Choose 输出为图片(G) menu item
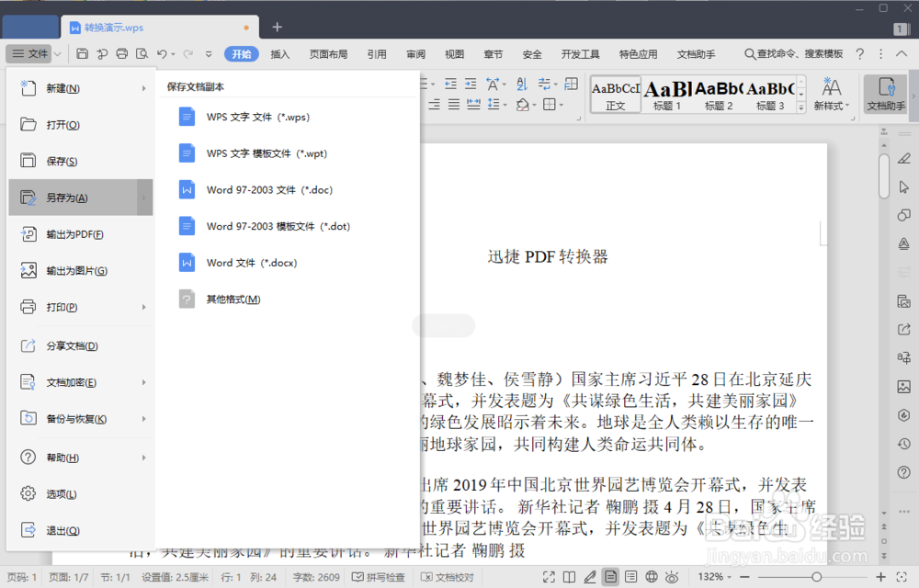This screenshot has width=919, height=588. click(x=80, y=271)
